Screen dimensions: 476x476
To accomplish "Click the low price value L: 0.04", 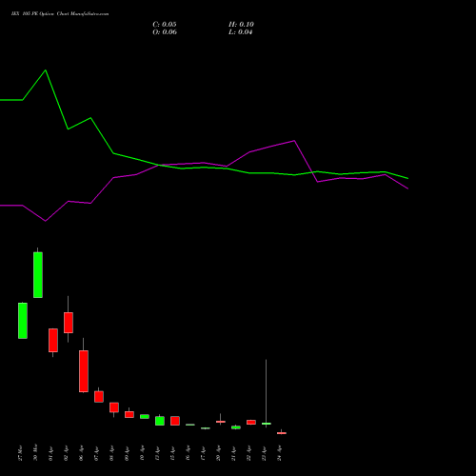I will 241,32.
